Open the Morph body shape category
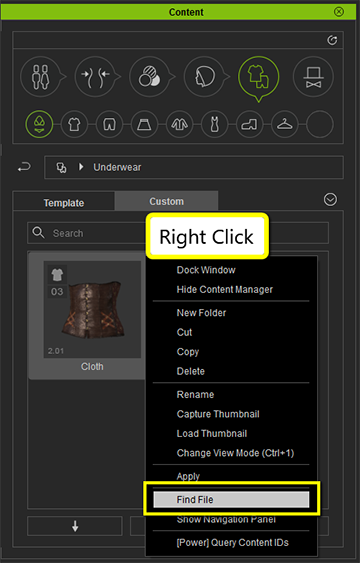This screenshot has width=360, height=563. tap(95, 76)
